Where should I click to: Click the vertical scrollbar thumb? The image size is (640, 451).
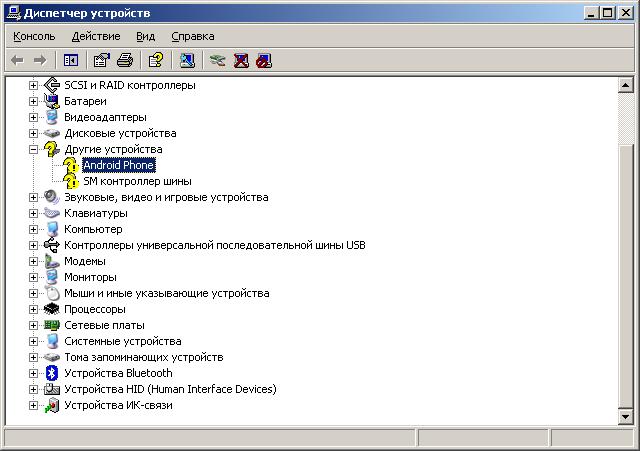(625, 276)
